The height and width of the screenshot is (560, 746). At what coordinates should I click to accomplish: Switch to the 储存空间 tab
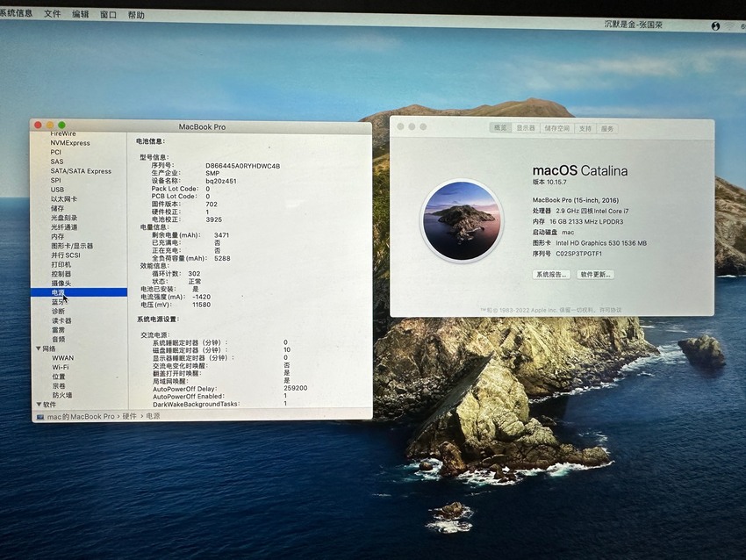click(x=557, y=128)
